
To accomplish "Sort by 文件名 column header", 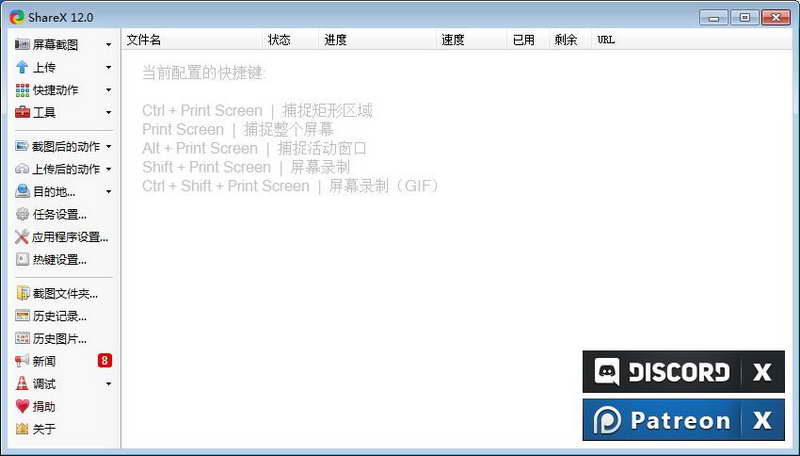I will 144,40.
